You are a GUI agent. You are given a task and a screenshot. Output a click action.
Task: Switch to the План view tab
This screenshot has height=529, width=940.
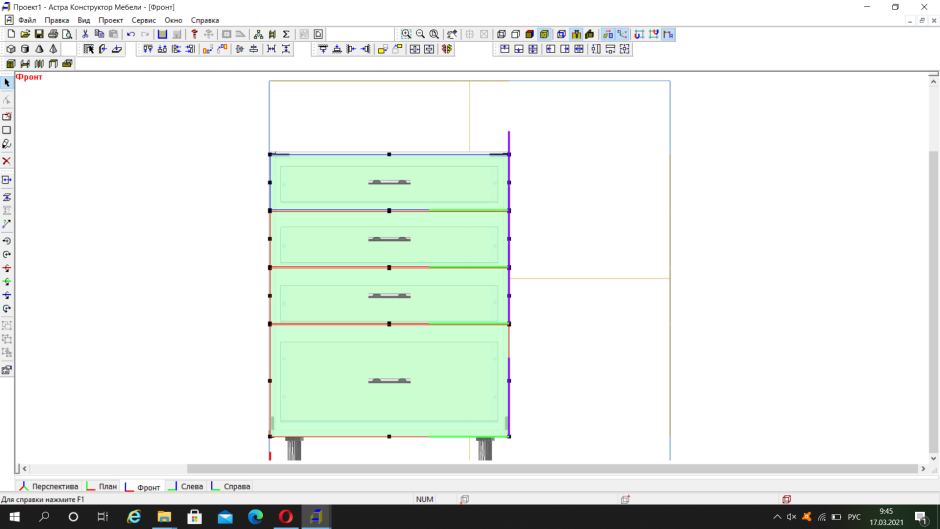click(103, 487)
